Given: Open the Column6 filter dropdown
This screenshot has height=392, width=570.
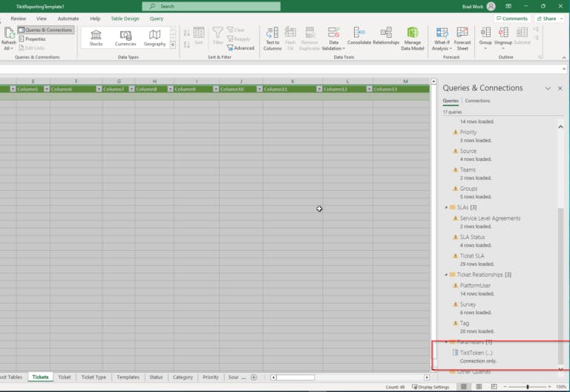Looking at the screenshot, I should [x=99, y=89].
